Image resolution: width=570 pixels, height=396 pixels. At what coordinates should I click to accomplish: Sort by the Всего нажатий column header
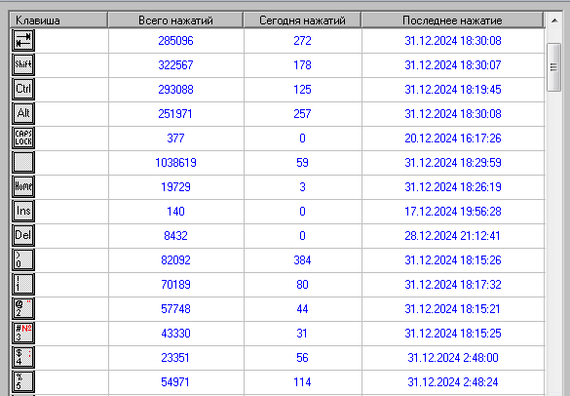(176, 20)
